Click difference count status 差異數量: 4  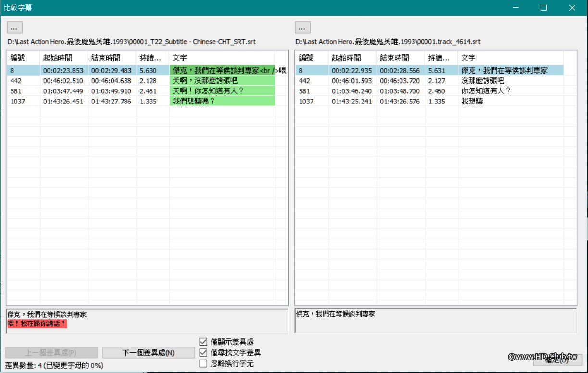coord(55,365)
